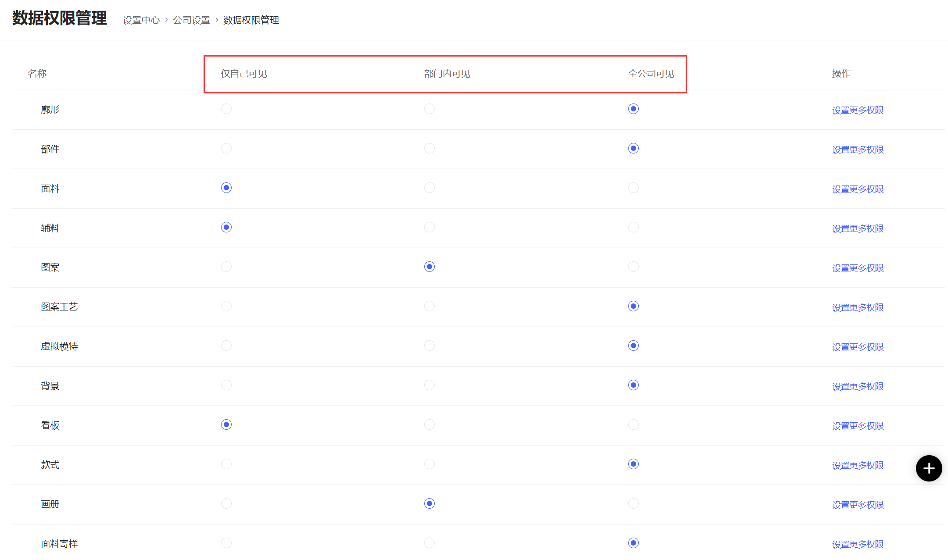The width and height of the screenshot is (948, 560).
Task: Select 仅自己可见 for 图案工艺
Action: click(226, 306)
